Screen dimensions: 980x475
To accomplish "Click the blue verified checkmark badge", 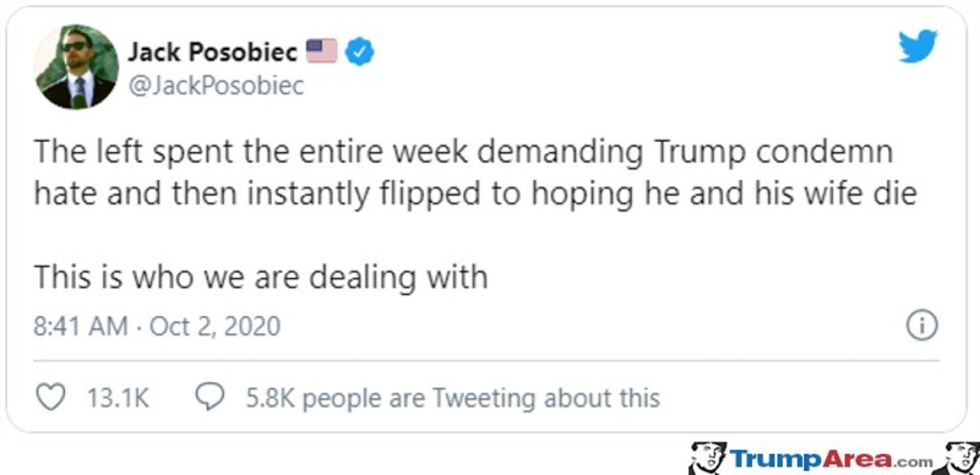I will pos(359,51).
